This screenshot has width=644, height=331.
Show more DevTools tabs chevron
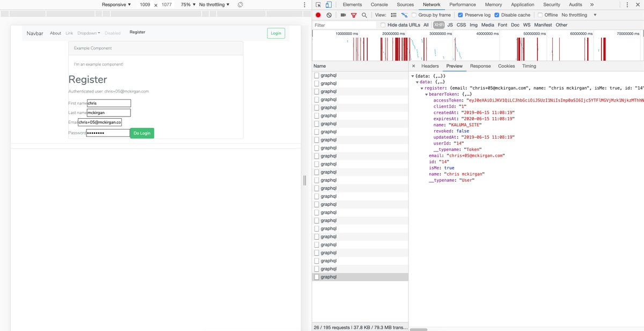(592, 4)
